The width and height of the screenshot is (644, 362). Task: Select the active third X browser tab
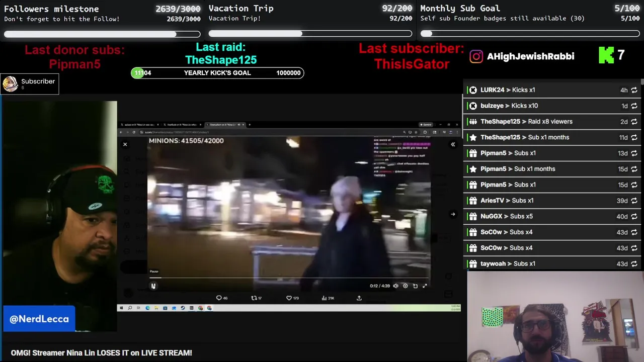[225, 125]
